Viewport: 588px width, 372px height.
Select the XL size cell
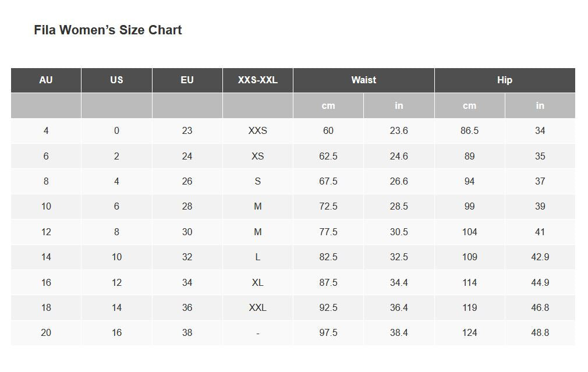click(x=257, y=282)
